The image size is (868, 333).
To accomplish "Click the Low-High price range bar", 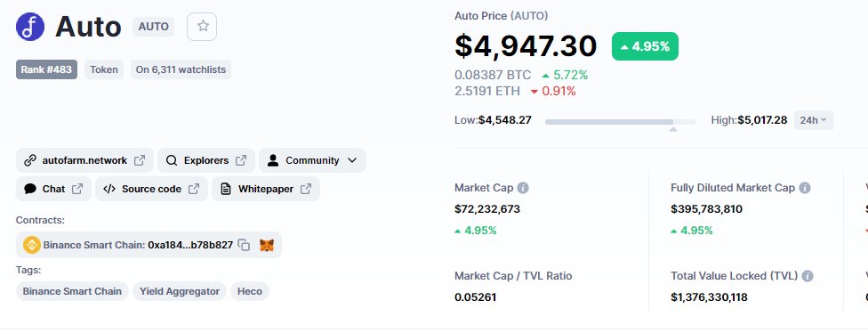I will click(621, 121).
